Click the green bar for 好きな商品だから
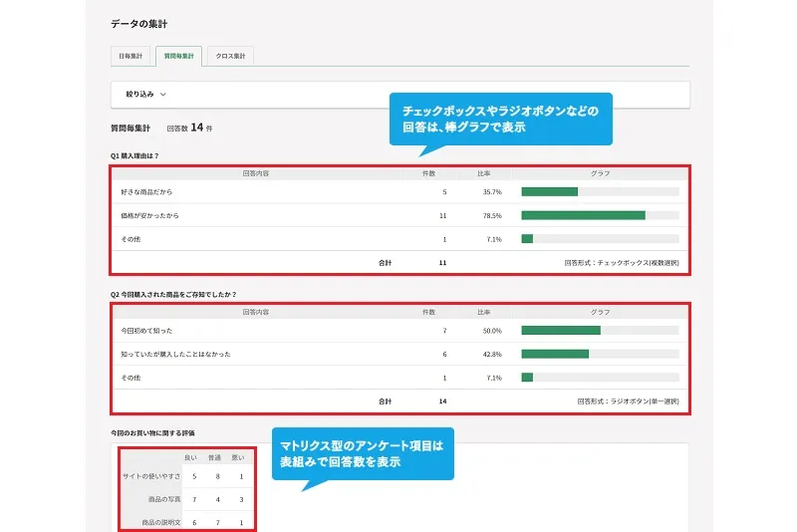Viewport: 797px width, 532px height. pos(549,191)
